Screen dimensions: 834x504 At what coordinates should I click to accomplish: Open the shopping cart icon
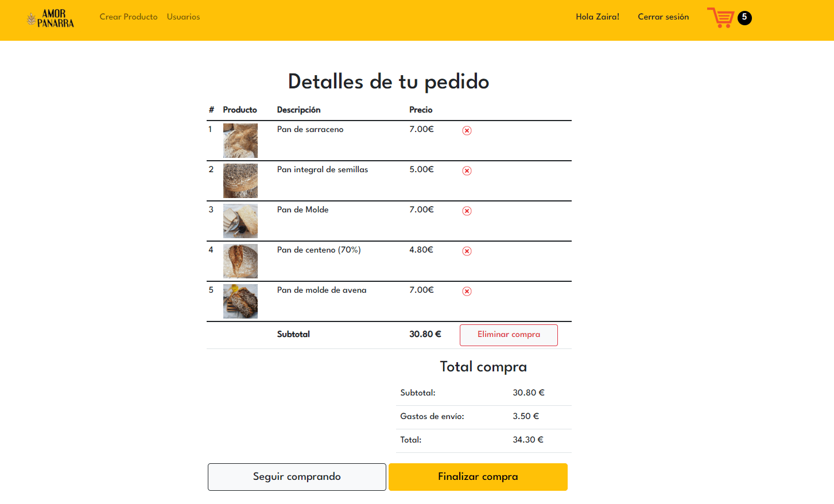(x=720, y=18)
